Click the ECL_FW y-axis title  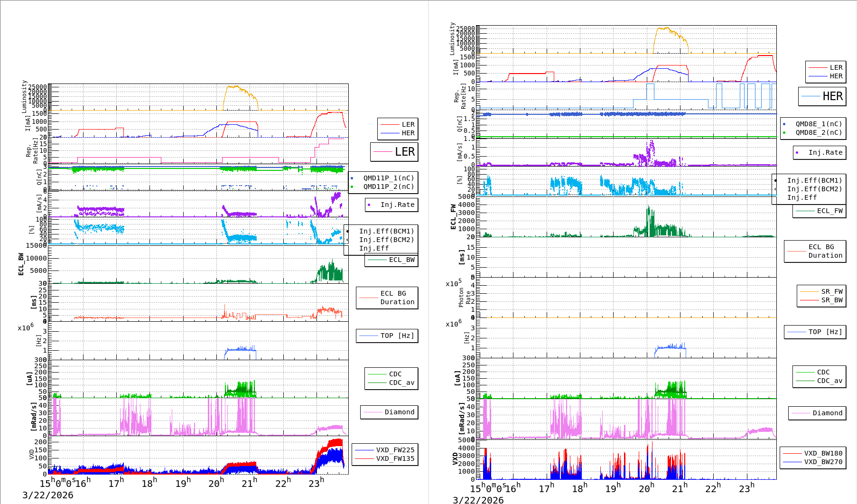tap(453, 217)
